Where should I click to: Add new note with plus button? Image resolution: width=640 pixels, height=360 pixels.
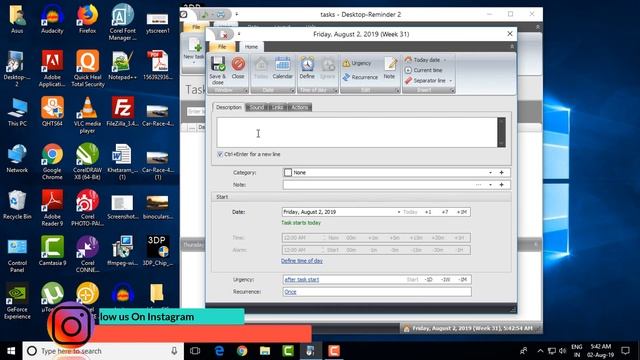tap(502, 185)
